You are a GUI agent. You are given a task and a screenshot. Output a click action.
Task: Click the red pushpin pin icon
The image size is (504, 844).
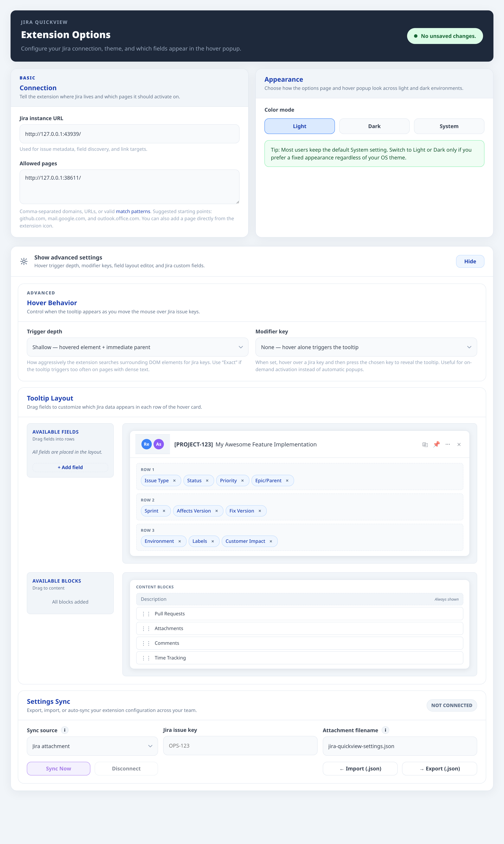pyautogui.click(x=436, y=444)
